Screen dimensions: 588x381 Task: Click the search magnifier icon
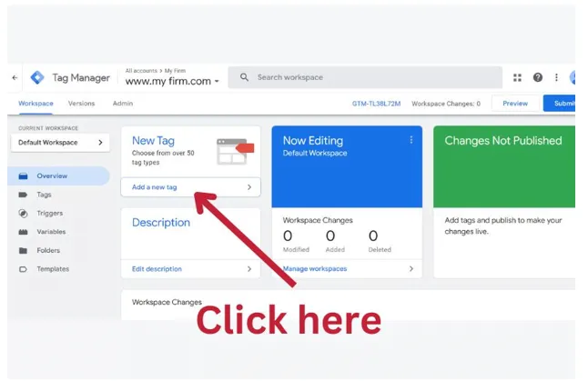point(244,77)
